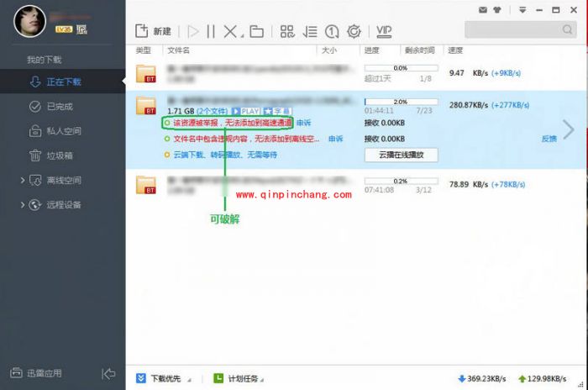
Task: Click the circled number 1 toolbar icon
Action: pyautogui.click(x=332, y=32)
